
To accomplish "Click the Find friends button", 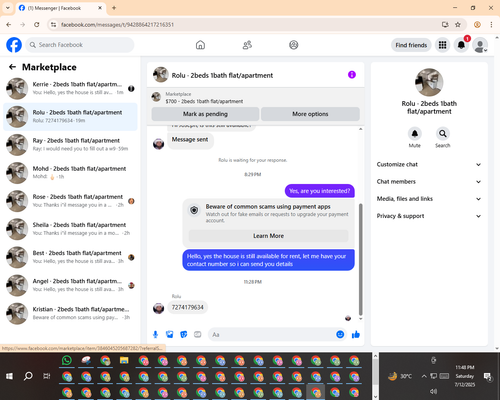I will 411,45.
